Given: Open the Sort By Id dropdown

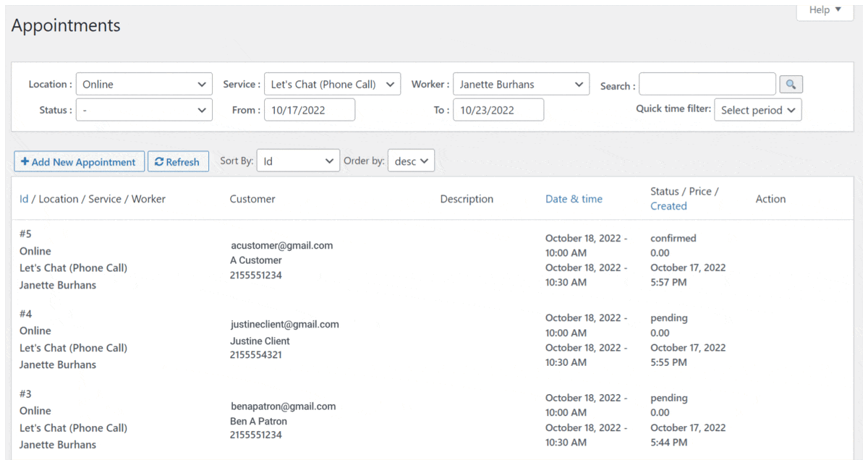Looking at the screenshot, I should coord(299,161).
